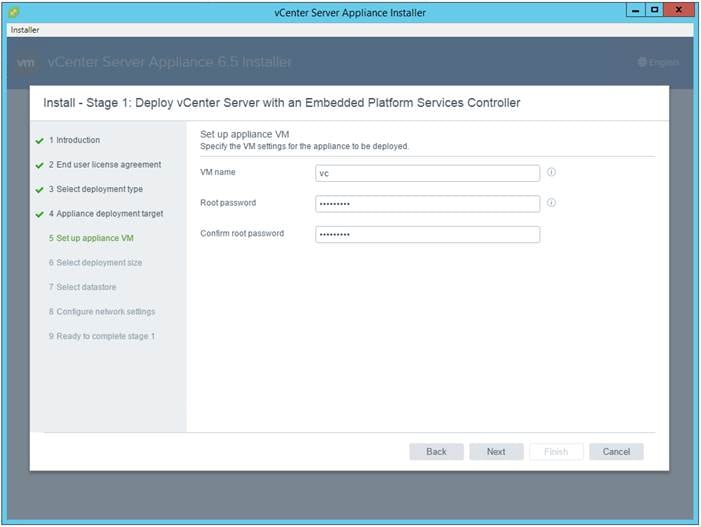Minimize the installer window
Image resolution: width=701 pixels, height=527 pixels.
[636, 10]
